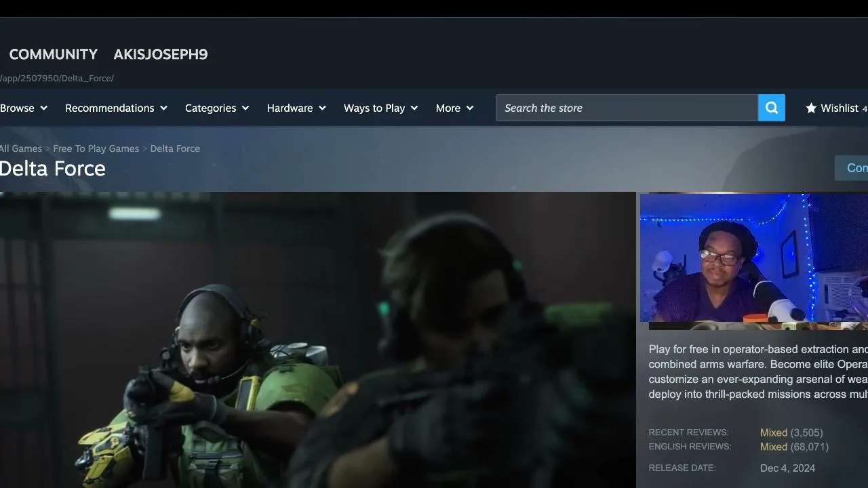Open the Hardware dropdown menu

[x=296, y=108]
